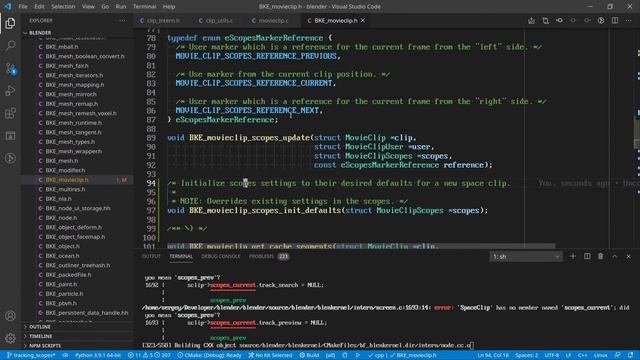Open BKE_modifier.h in explorer
This screenshot has height=360, width=640.
(x=65, y=170)
